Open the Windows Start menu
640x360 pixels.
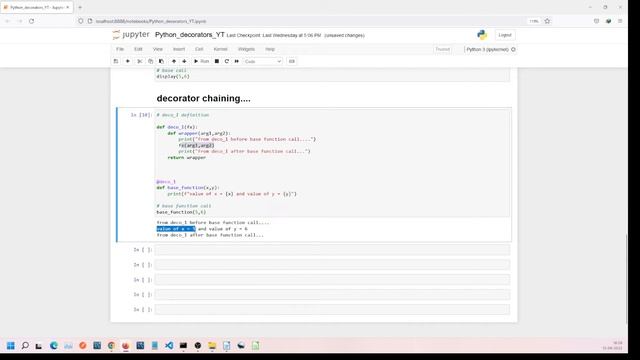click(11, 346)
